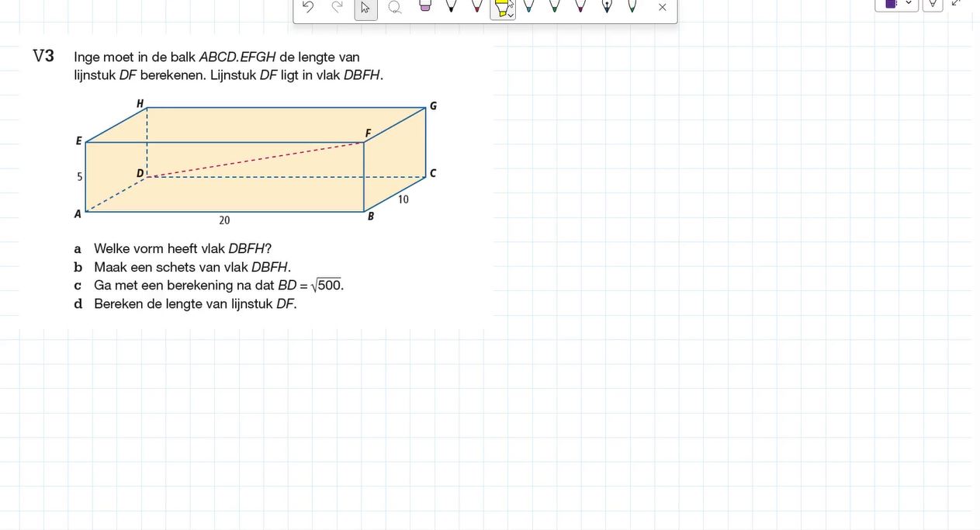Click the height label 5 on the diagram
This screenshot has width=980, height=530.
[x=79, y=177]
